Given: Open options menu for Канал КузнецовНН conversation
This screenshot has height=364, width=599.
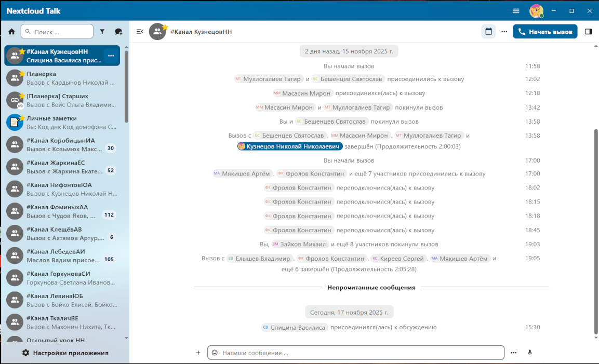Looking at the screenshot, I should coord(110,56).
